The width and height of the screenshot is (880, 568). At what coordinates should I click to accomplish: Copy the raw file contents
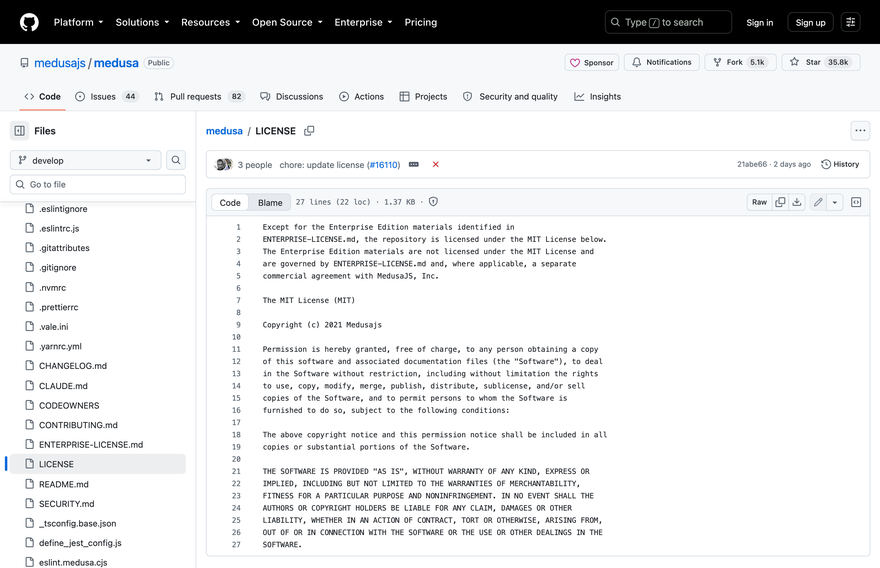(780, 202)
